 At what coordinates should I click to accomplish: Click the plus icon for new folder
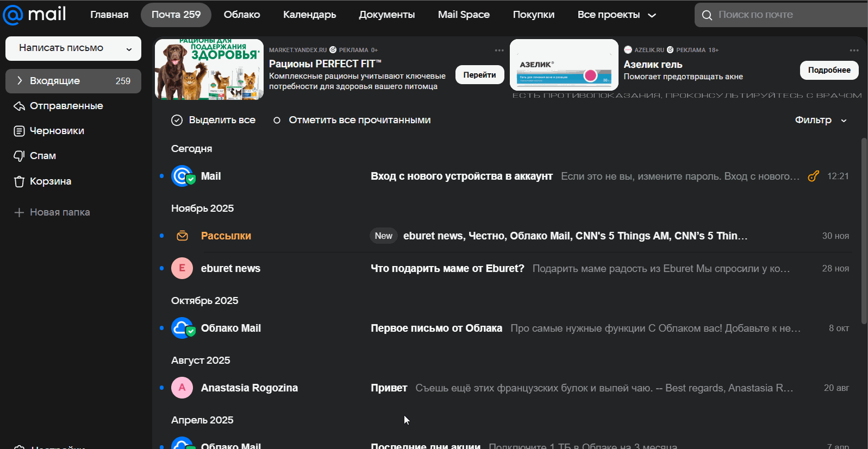[x=19, y=212]
